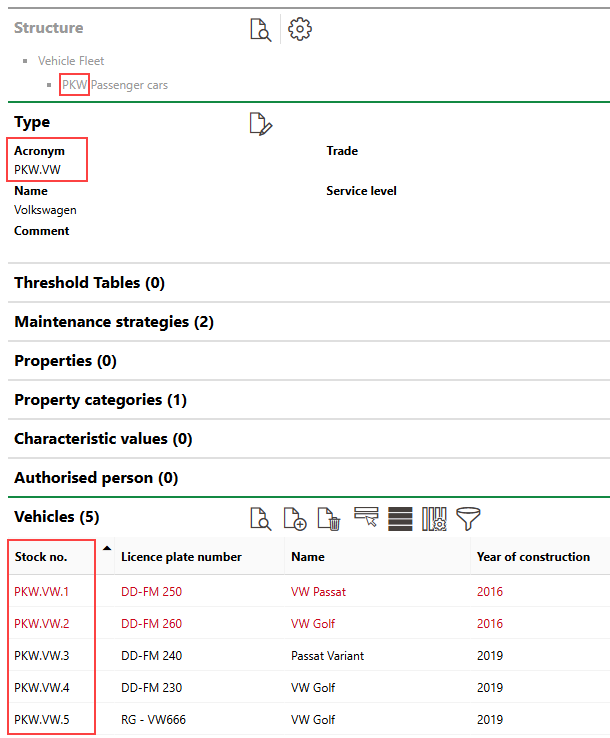This screenshot has height=738, width=610.
Task: Click the view document icon in Structure header
Action: click(x=260, y=30)
